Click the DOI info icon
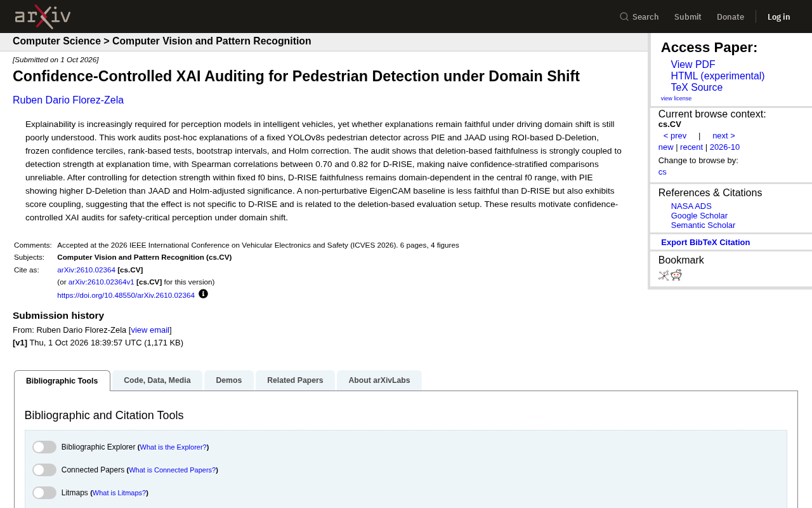The image size is (812, 508). click(x=203, y=294)
